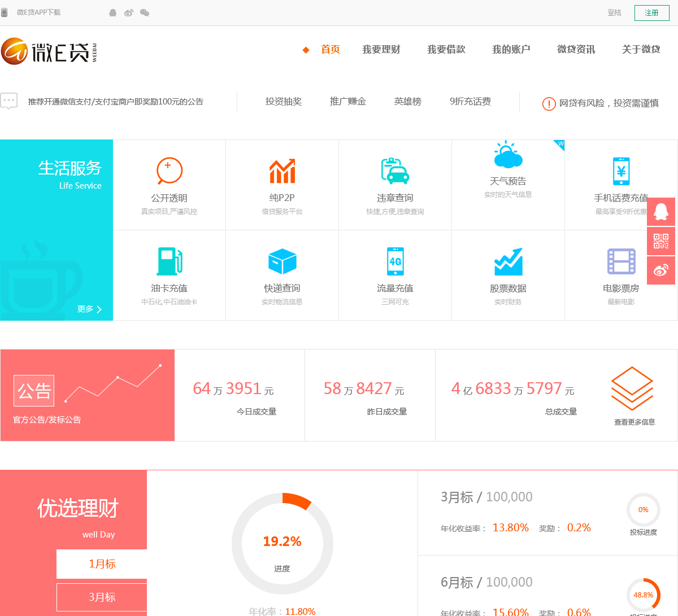Read the WeChat/Alipay merchant reward announcement
Image resolution: width=678 pixels, height=616 pixels.
coord(116,102)
